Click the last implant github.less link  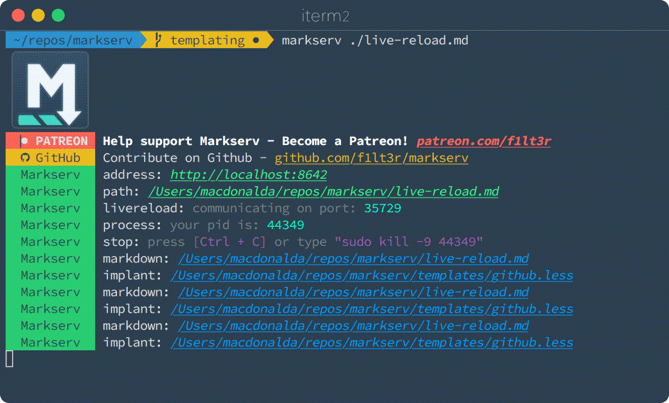[x=372, y=342]
